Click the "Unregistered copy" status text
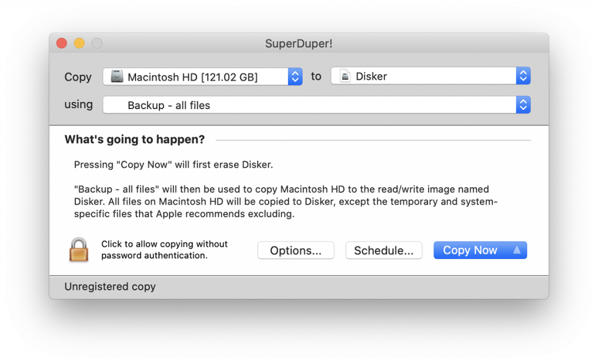 [x=110, y=286]
